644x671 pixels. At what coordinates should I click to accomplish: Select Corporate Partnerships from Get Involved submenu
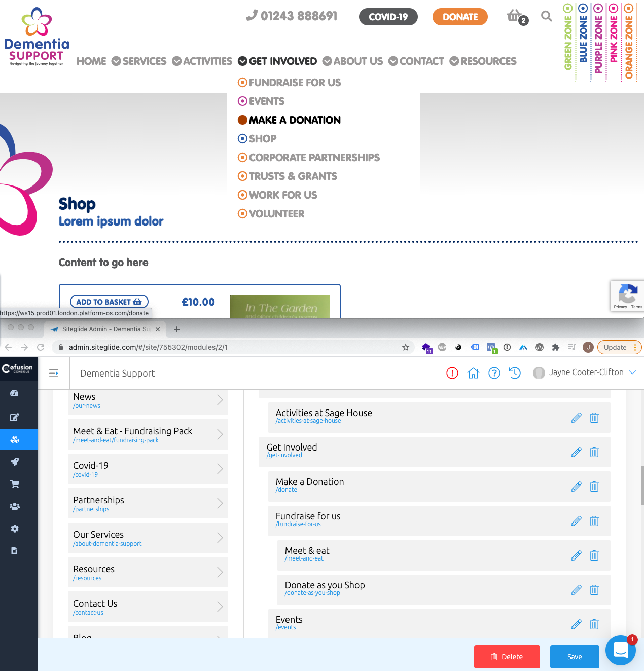pyautogui.click(x=314, y=158)
